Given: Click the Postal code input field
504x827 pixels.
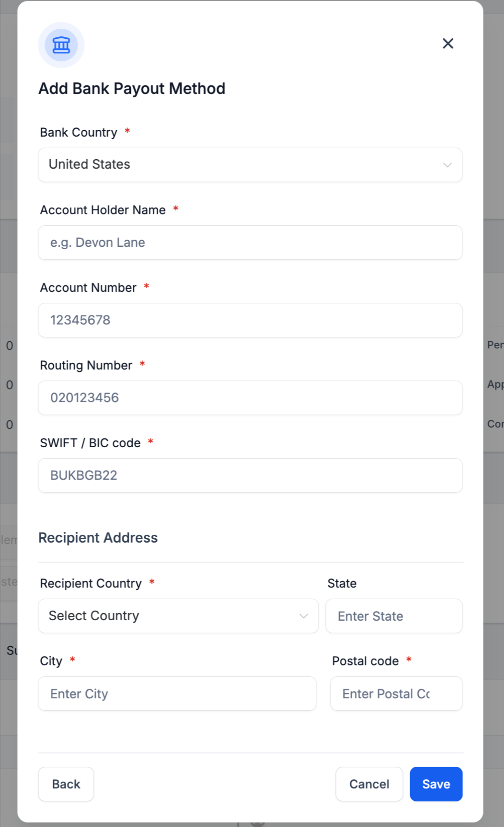Looking at the screenshot, I should [396, 693].
